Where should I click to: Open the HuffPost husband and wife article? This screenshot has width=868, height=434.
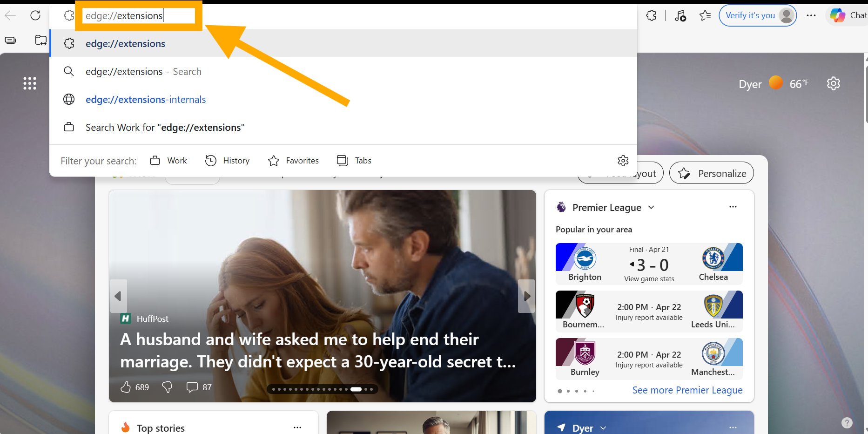click(x=318, y=350)
